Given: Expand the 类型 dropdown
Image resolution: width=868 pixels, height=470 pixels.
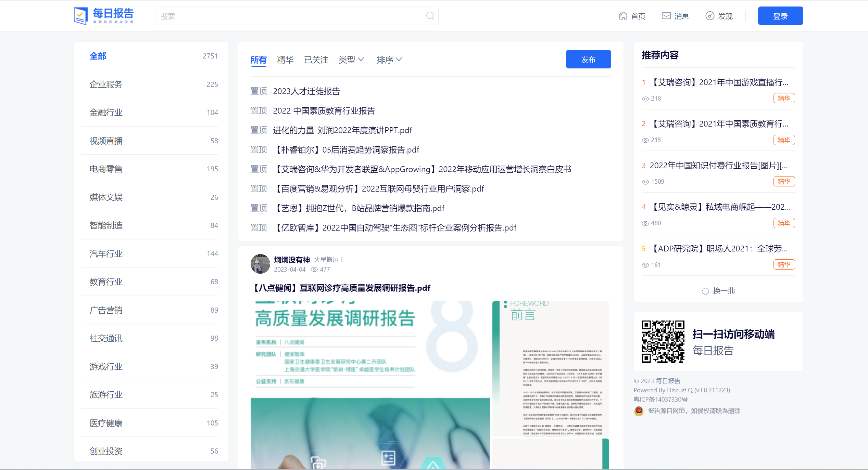Looking at the screenshot, I should (351, 60).
